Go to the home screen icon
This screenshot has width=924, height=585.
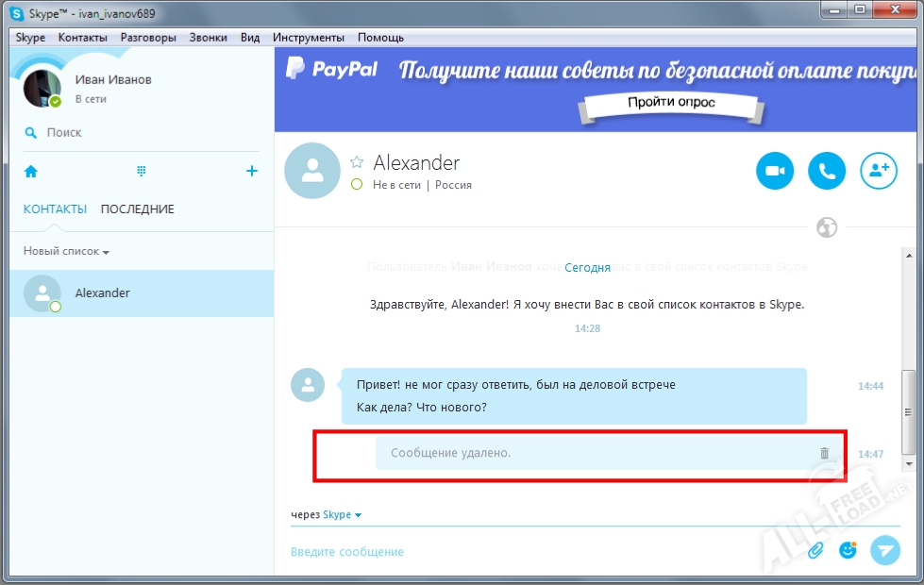point(30,171)
